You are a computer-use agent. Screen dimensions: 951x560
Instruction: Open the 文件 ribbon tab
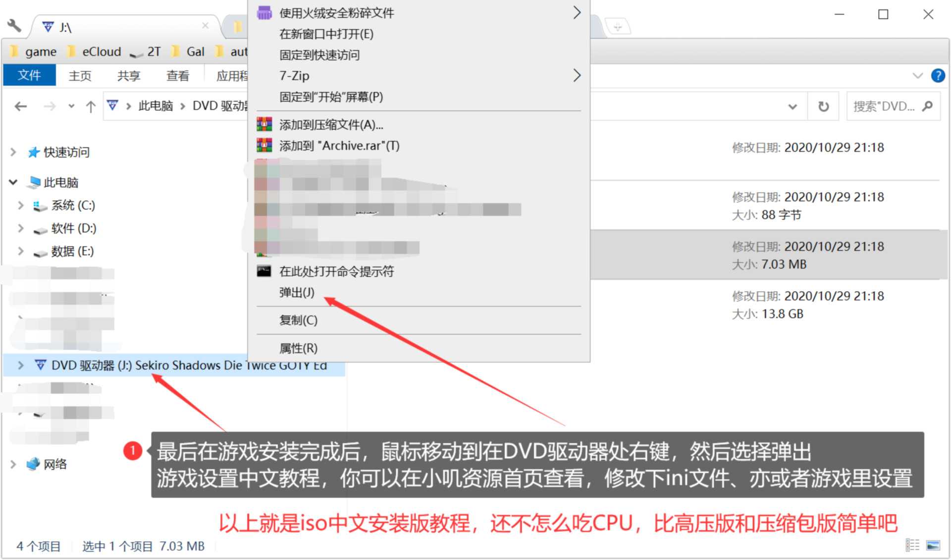pos(29,75)
